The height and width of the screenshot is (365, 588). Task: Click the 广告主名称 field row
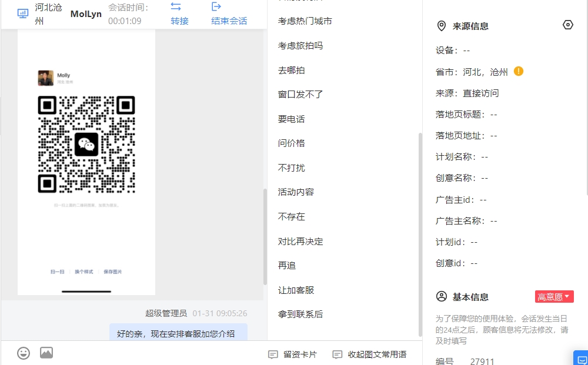466,221
